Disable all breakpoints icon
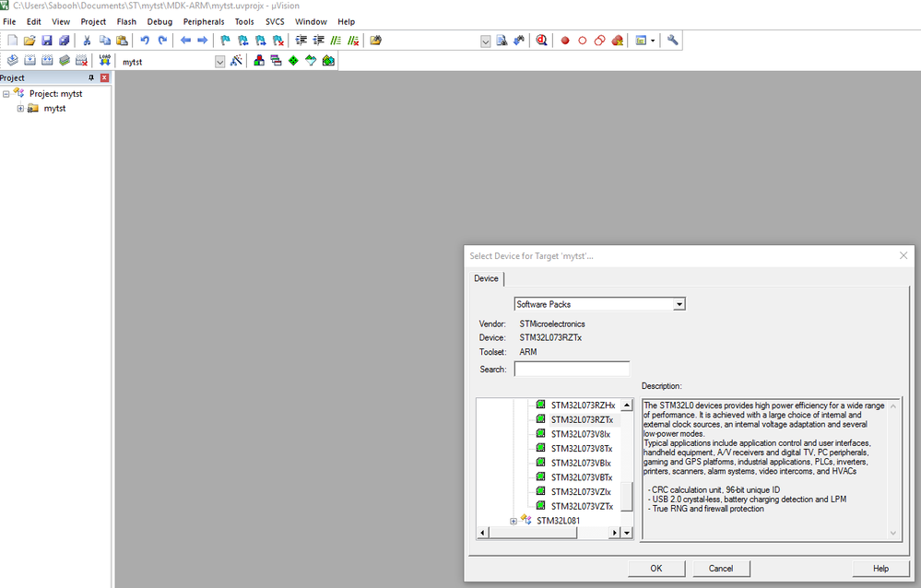Viewport: 921px width, 588px height. click(x=599, y=41)
